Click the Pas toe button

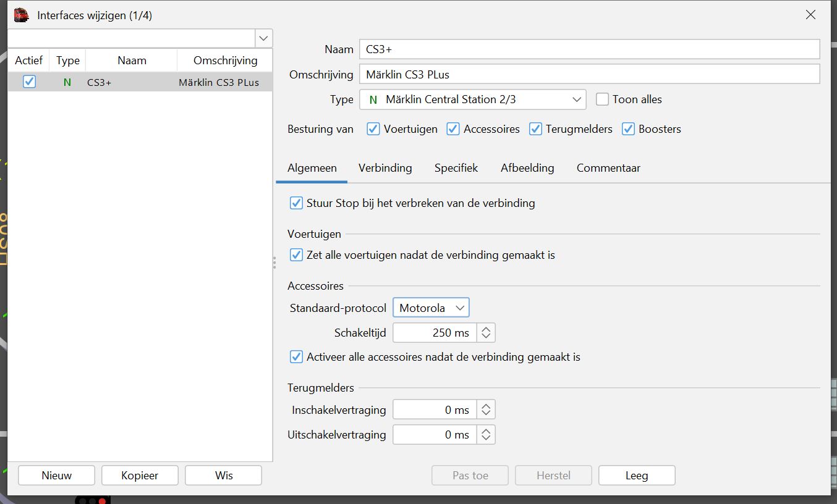click(x=470, y=476)
